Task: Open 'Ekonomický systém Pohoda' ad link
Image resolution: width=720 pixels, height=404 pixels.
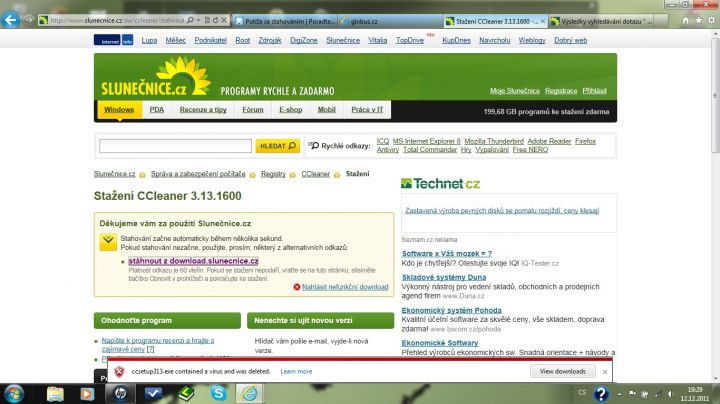Action: [x=451, y=310]
